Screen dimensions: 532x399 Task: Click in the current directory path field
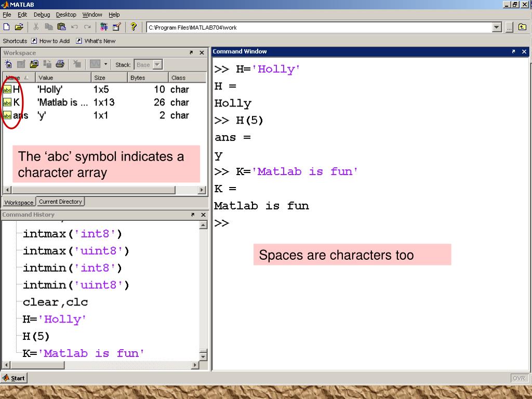[x=319, y=28]
